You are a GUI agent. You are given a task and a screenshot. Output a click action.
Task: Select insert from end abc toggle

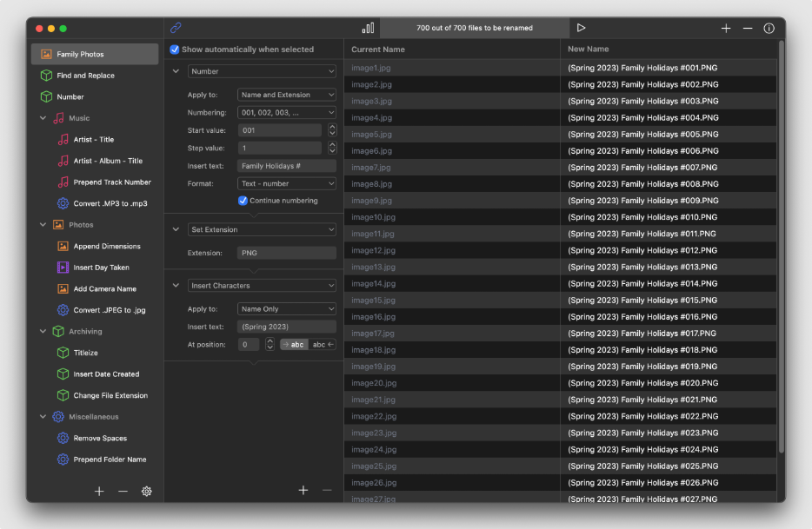point(323,344)
